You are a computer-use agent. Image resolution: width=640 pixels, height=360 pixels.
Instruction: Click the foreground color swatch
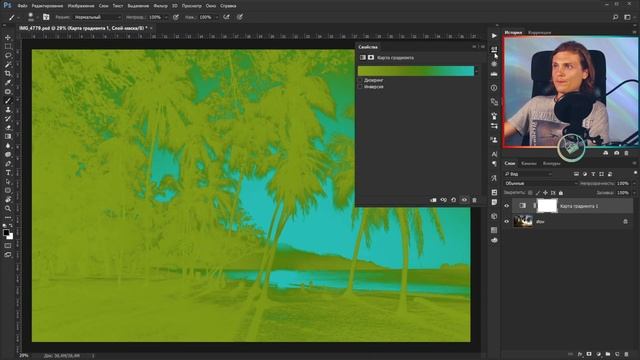tap(6, 233)
